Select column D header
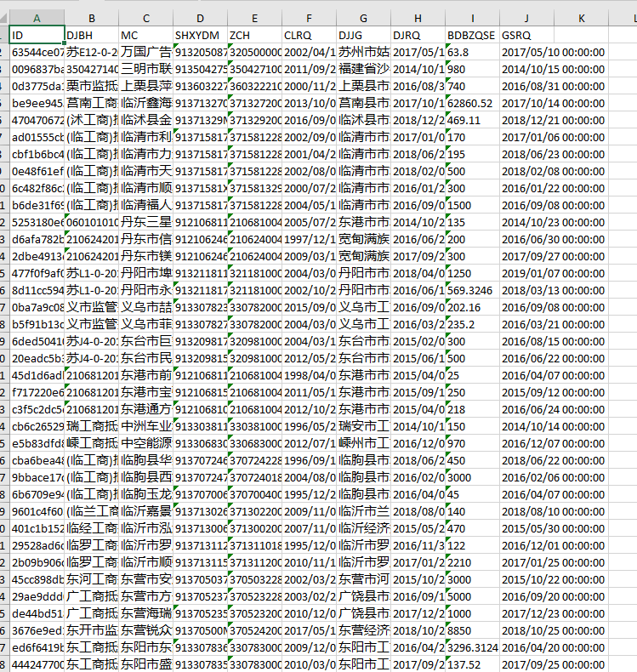This screenshot has width=637, height=672. 201,18
